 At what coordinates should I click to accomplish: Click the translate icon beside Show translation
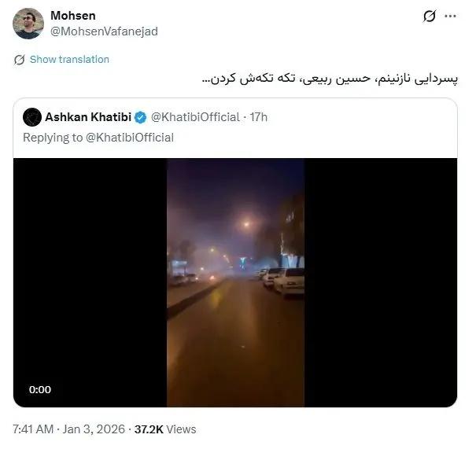[x=19, y=60]
